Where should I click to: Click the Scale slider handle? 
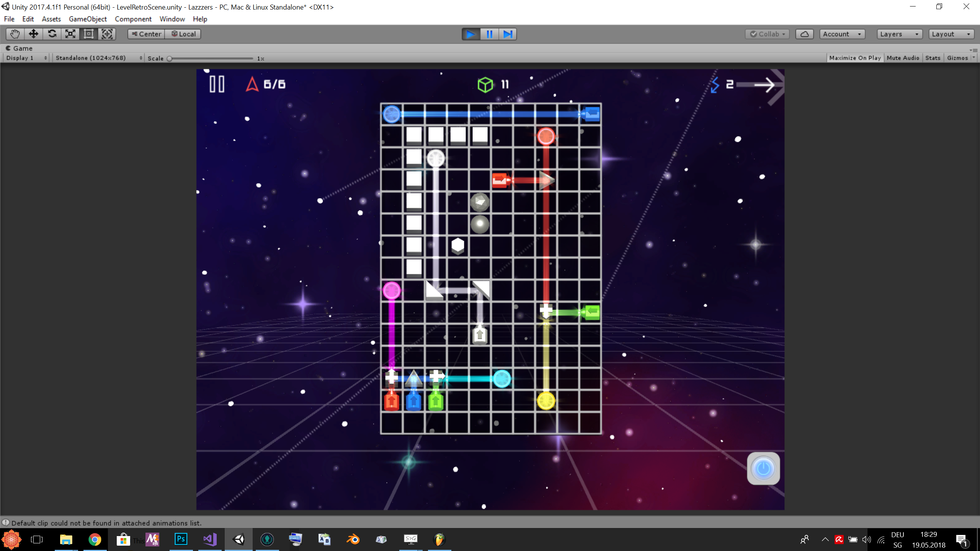(170, 59)
